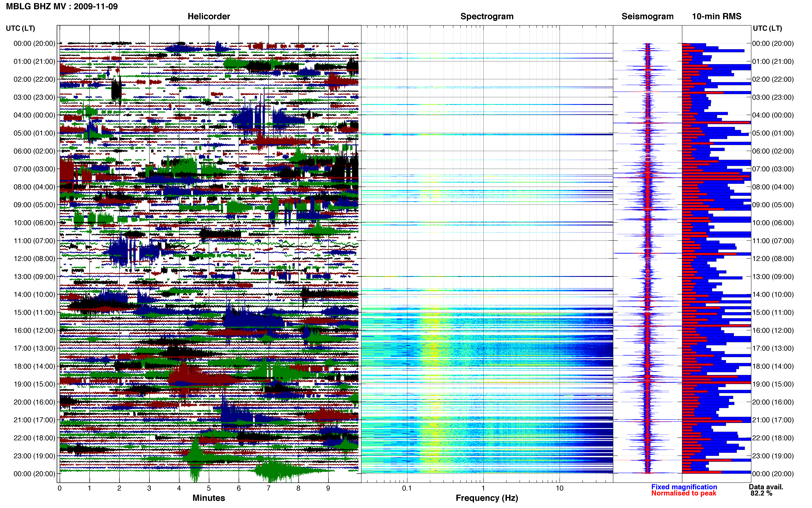Click the '7' tick on Minutes axis
The image size is (812, 508).
click(x=269, y=488)
